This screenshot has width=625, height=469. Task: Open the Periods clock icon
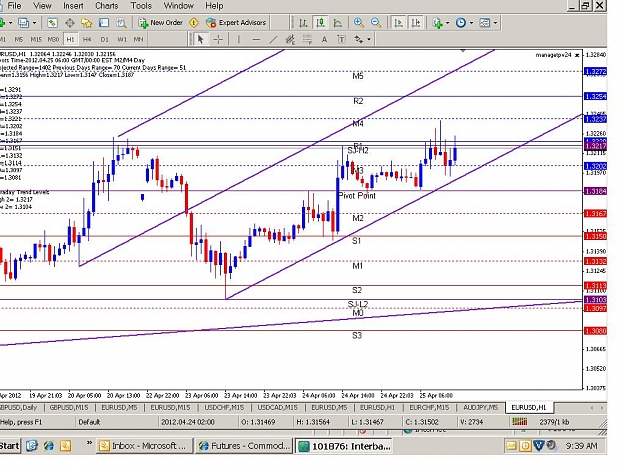click(461, 23)
